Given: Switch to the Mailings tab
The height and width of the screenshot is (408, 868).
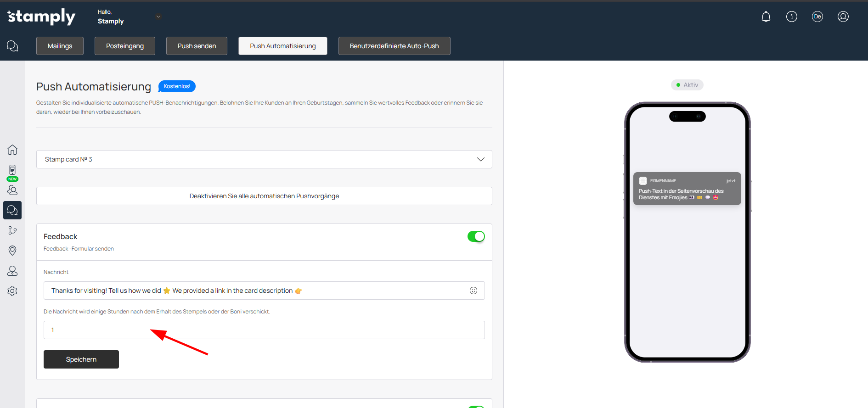Looking at the screenshot, I should pos(60,46).
